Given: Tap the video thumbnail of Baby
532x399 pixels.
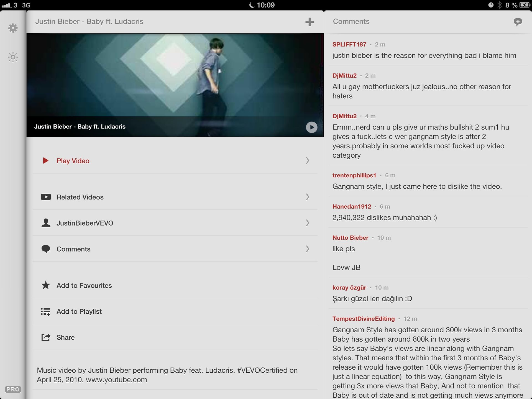Looking at the screenshot, I should pyautogui.click(x=175, y=85).
